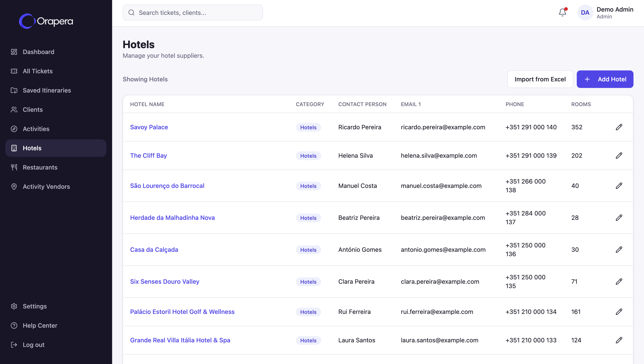
Task: Open Grande Real Villa Itália Hotel & Spa
Action: pos(180,340)
